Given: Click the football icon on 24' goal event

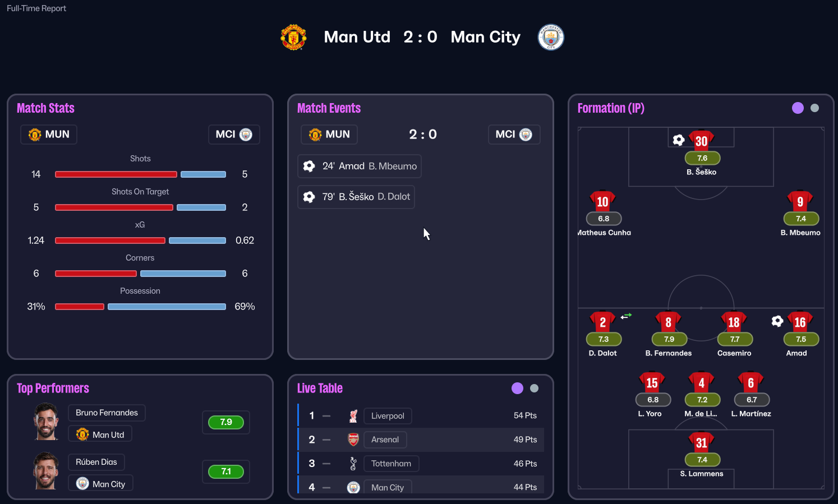Looking at the screenshot, I should tap(309, 166).
